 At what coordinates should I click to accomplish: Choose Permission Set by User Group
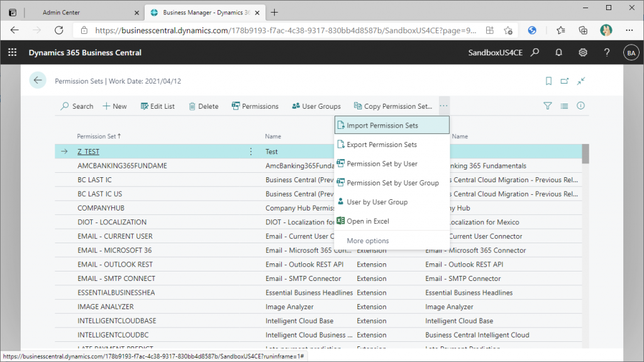(392, 183)
